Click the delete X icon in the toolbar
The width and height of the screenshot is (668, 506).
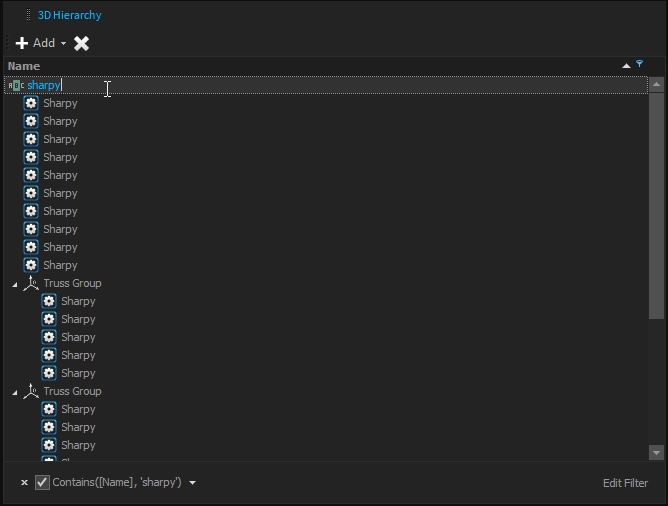pos(82,43)
